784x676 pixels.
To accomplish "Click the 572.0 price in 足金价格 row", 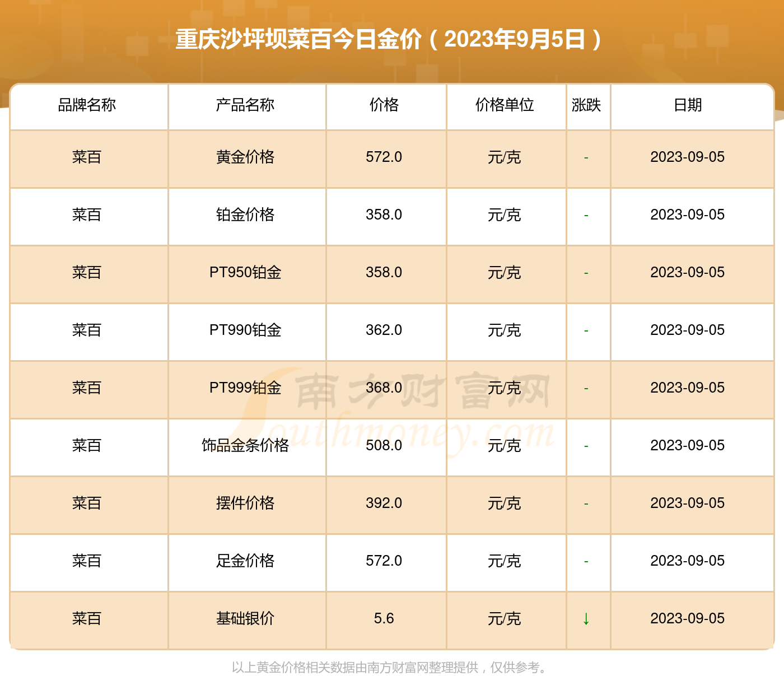I will [384, 561].
